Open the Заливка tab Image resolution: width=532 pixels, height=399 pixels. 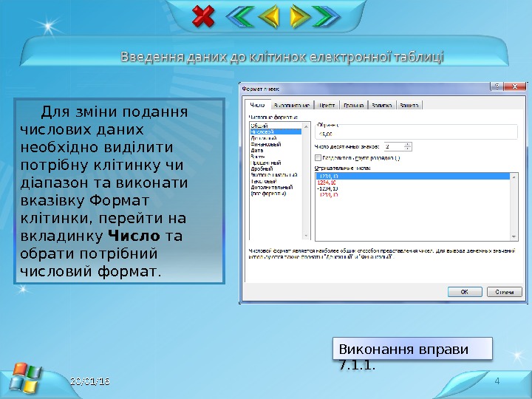[382, 106]
